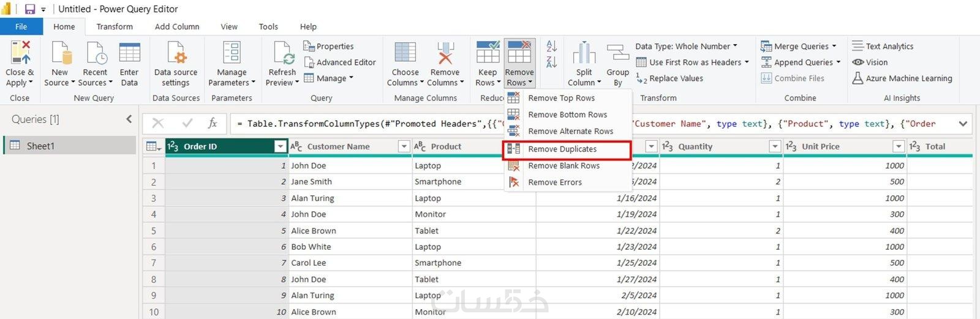Viewport: 980px width, 319px height.
Task: Click the Bob White cell
Action: point(350,247)
